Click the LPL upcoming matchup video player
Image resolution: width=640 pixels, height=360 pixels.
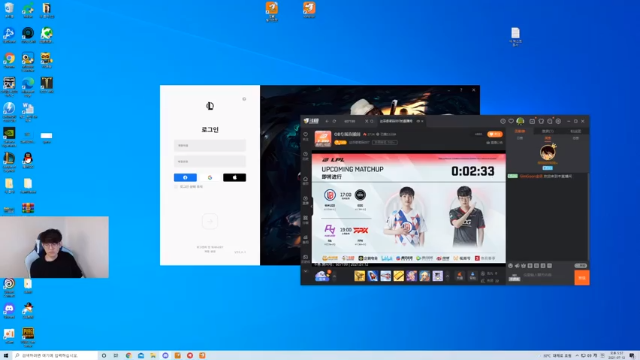409,208
